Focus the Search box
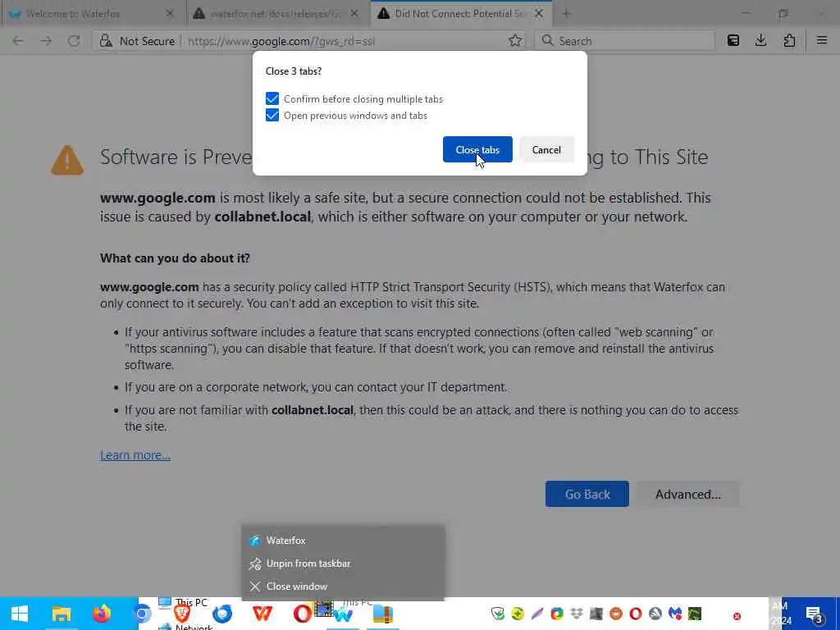This screenshot has width=840, height=630. pos(624,41)
